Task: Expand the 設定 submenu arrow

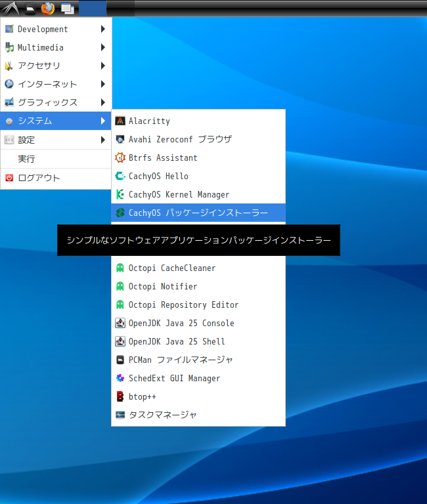Action: (x=103, y=140)
